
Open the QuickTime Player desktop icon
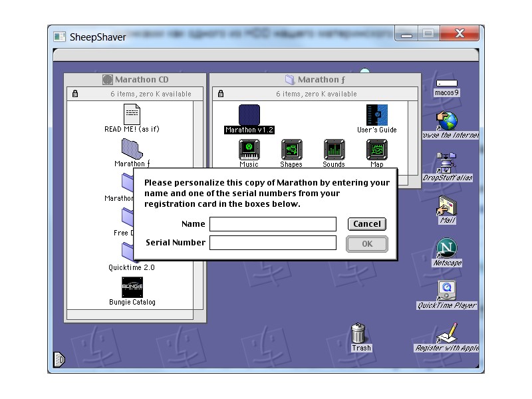(x=446, y=291)
